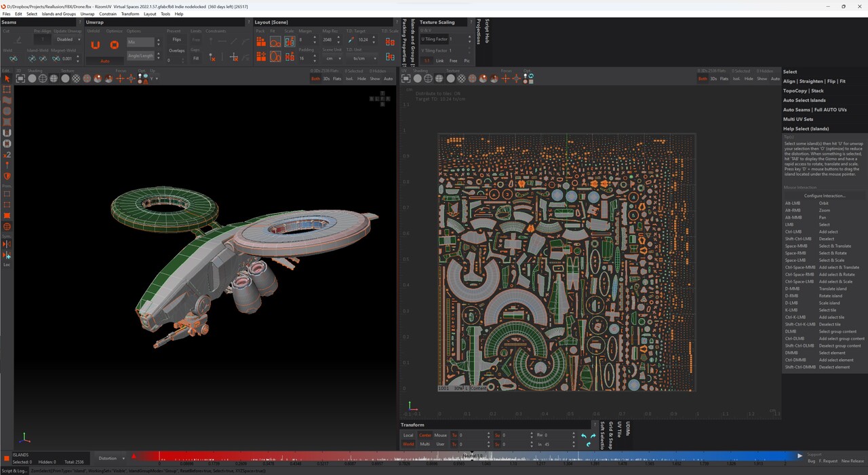Screen dimensions: 868x475
Task: Toggle Auto under the Unfold buttons
Action: click(x=105, y=61)
